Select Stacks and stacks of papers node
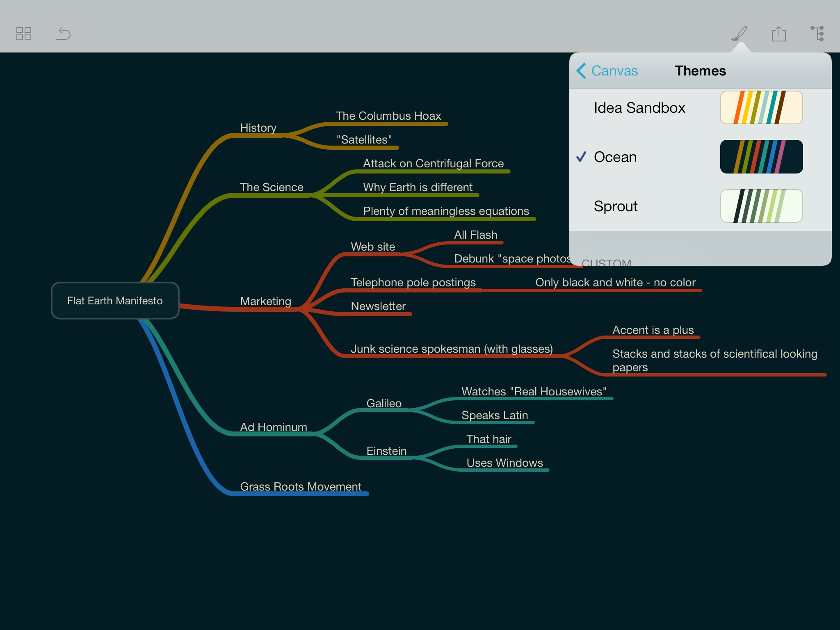Image resolution: width=840 pixels, height=630 pixels. (x=715, y=360)
